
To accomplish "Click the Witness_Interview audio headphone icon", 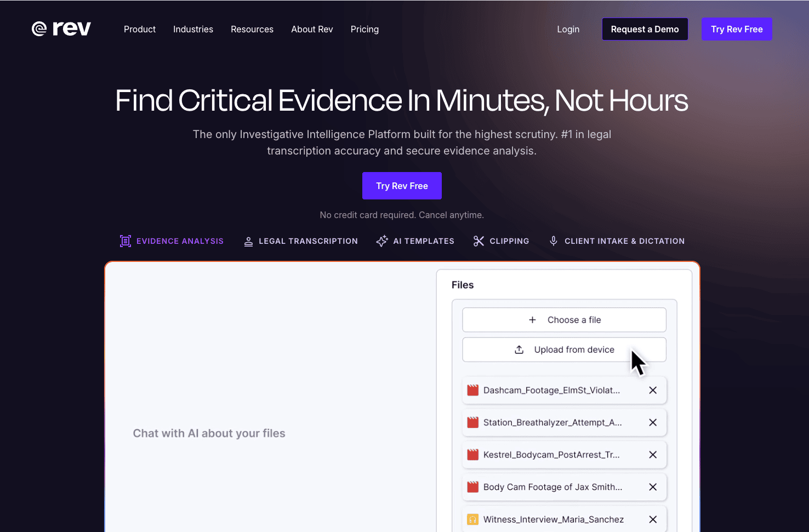I will (472, 519).
